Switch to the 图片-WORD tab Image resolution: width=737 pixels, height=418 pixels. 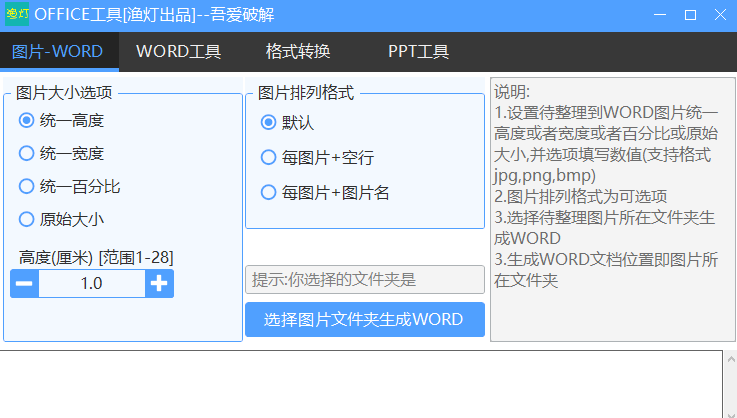pyautogui.click(x=59, y=51)
